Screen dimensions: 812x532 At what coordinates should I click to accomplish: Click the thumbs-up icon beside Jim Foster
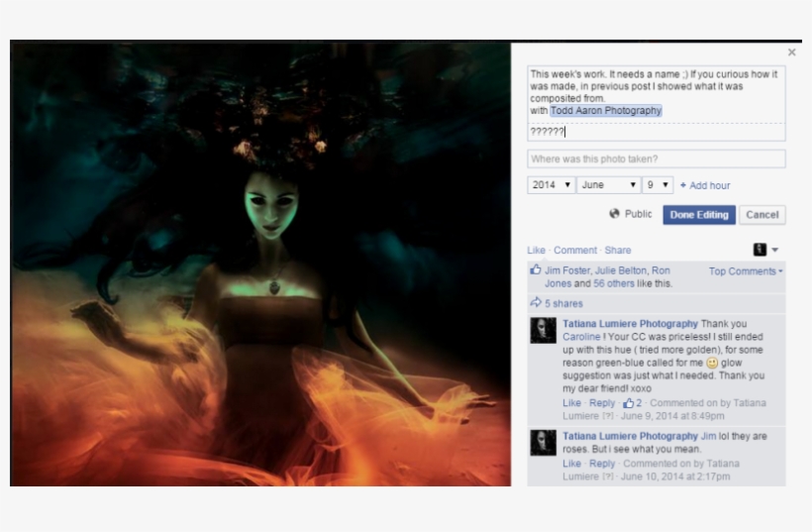[x=536, y=269]
